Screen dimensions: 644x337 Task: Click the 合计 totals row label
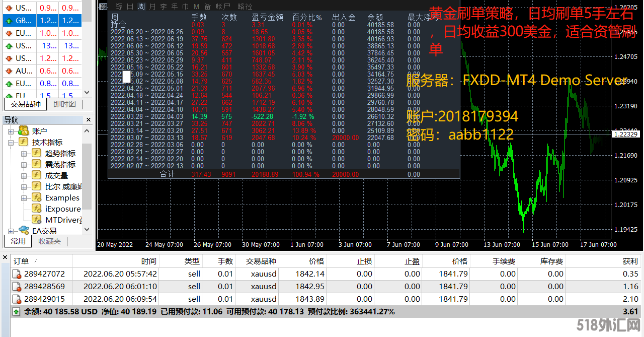(168, 174)
